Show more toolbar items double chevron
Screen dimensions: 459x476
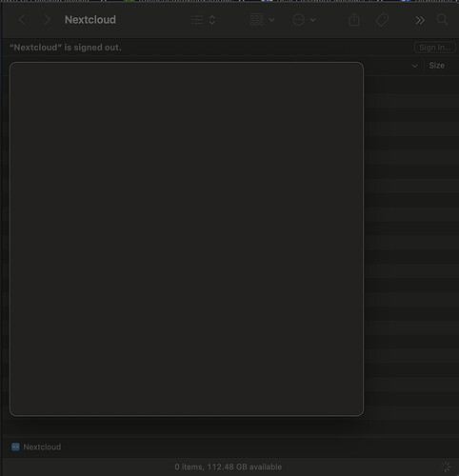pos(420,20)
